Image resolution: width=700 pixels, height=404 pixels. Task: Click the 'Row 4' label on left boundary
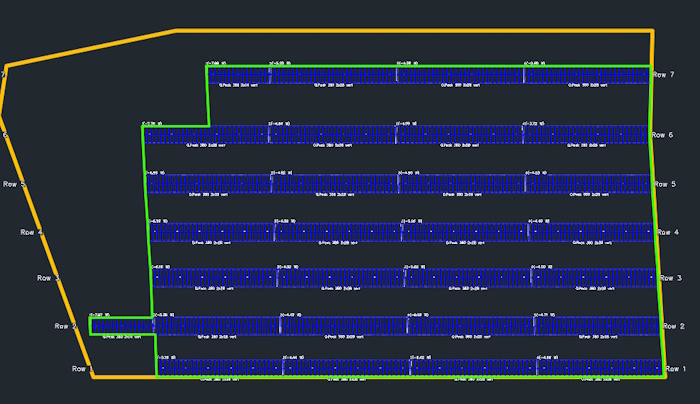pyautogui.click(x=32, y=232)
